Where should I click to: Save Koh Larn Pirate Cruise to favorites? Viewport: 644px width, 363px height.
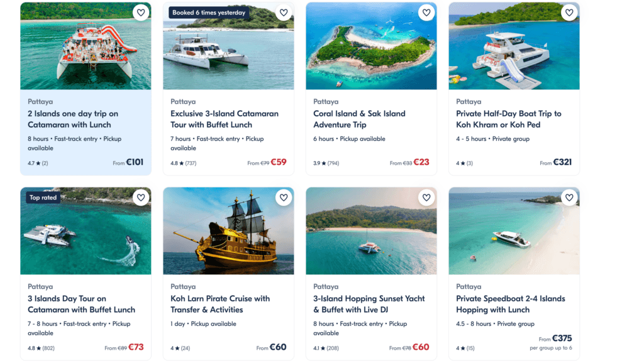pos(284,198)
